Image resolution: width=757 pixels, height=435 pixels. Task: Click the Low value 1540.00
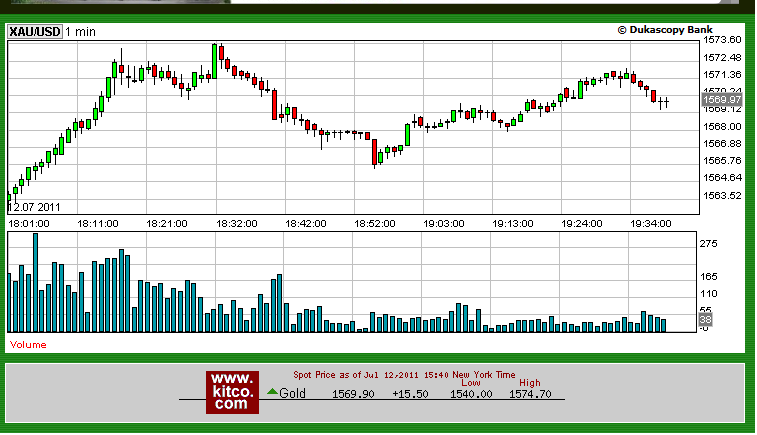click(x=471, y=394)
